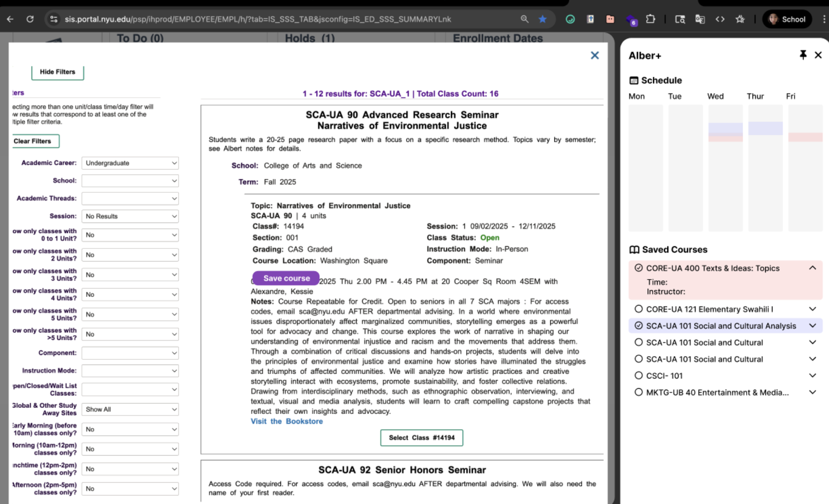Click the pink Friday schedule block
This screenshot has width=829, height=504.
click(805, 137)
